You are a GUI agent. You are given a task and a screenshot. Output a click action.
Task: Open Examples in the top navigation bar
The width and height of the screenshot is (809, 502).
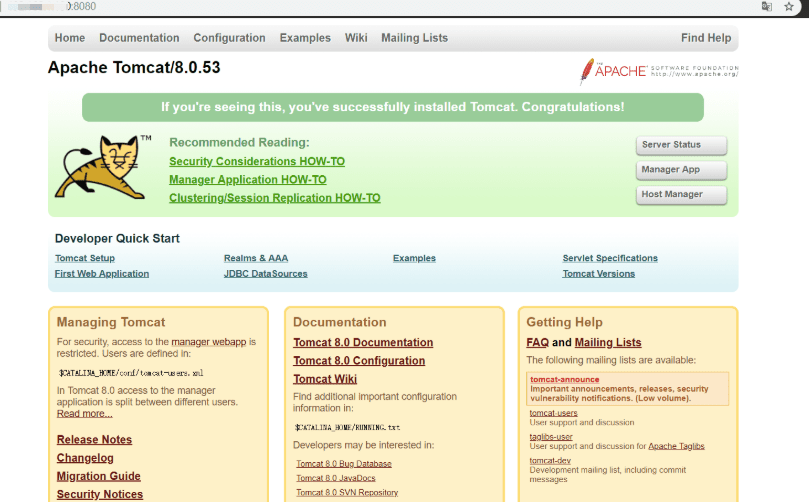(x=305, y=38)
